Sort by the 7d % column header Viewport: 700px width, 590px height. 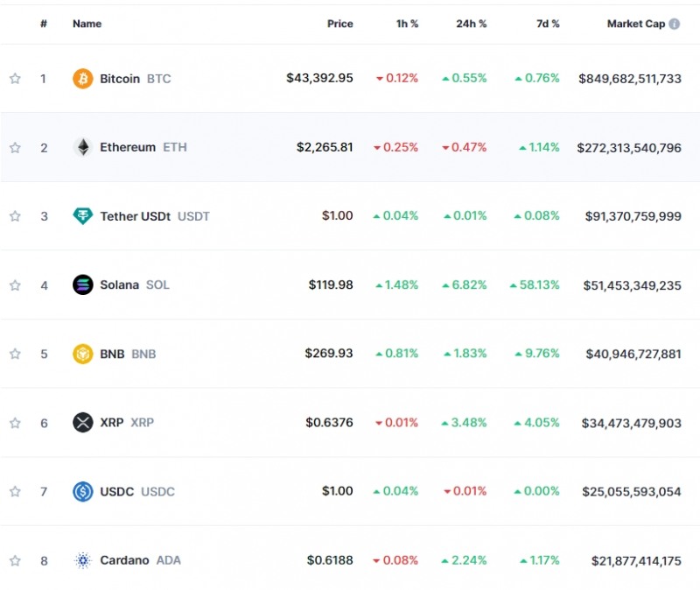coord(547,24)
